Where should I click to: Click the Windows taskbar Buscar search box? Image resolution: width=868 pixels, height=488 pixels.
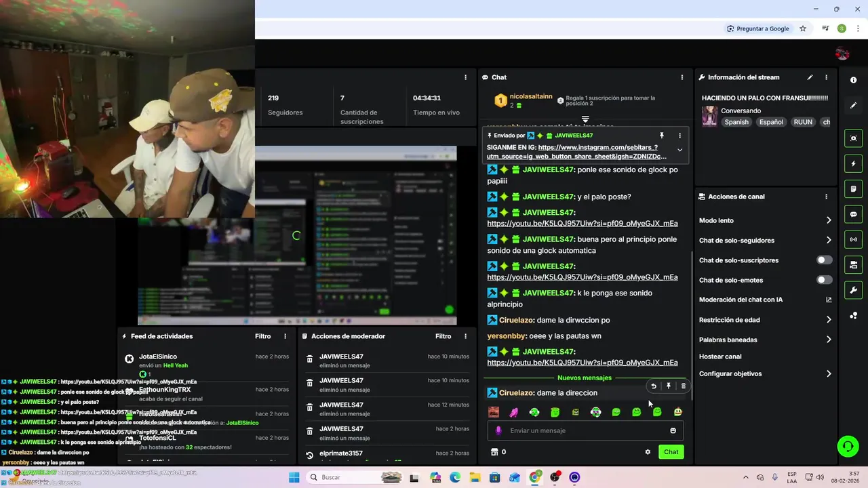(x=356, y=477)
